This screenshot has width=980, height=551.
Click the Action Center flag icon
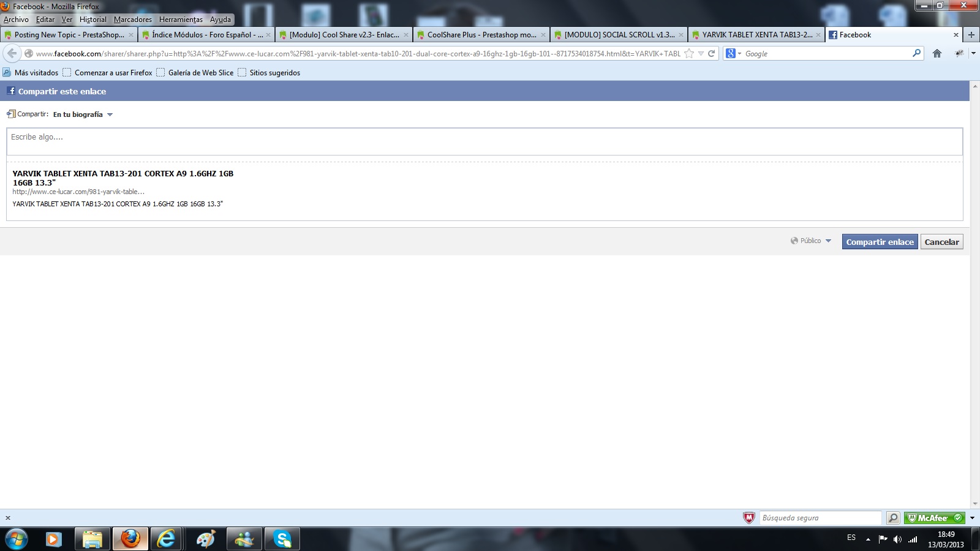pyautogui.click(x=883, y=539)
